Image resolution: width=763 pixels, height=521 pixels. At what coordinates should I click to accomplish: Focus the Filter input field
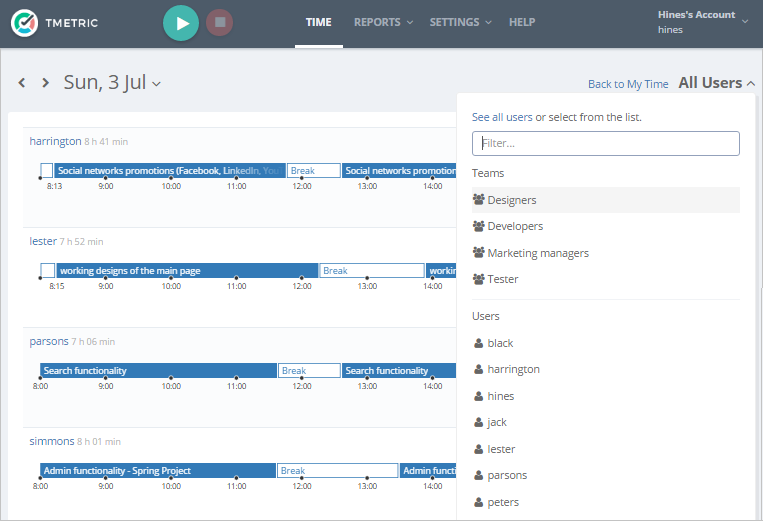tap(606, 144)
